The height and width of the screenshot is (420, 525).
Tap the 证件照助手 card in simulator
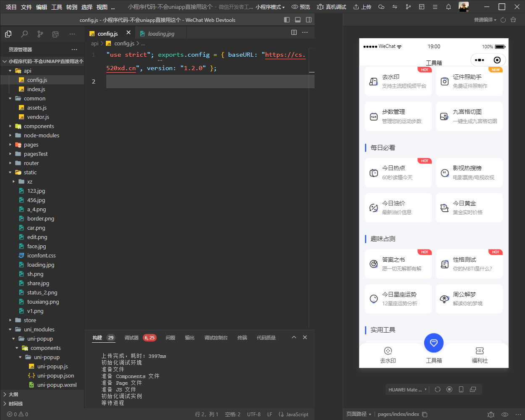click(469, 81)
